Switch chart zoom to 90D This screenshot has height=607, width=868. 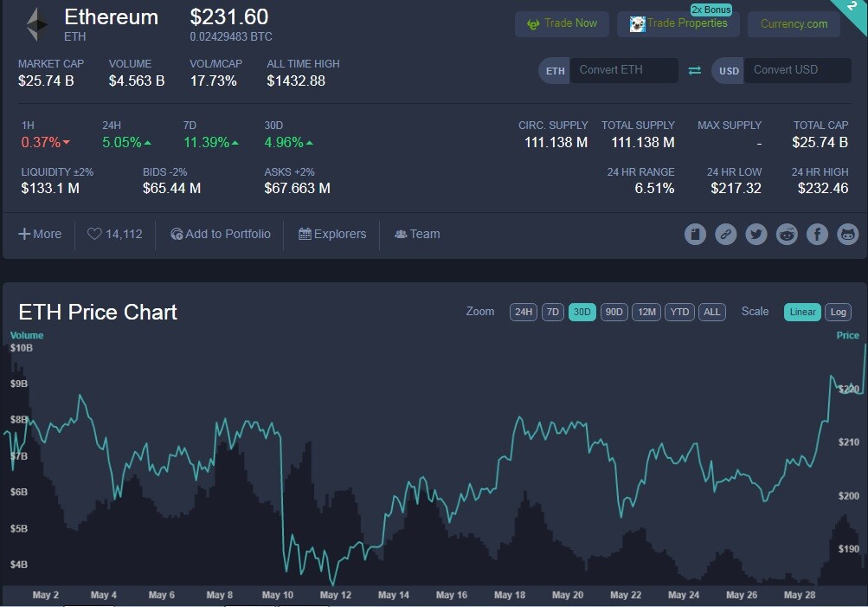coord(614,312)
